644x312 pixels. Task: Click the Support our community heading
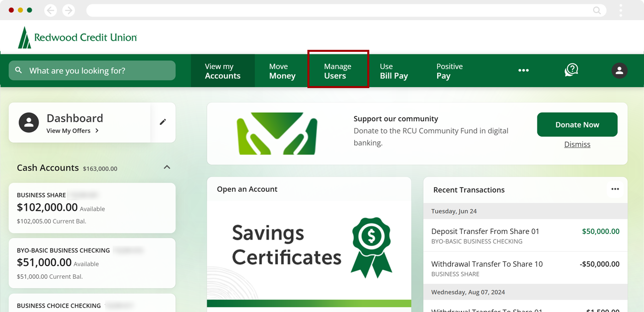(395, 119)
